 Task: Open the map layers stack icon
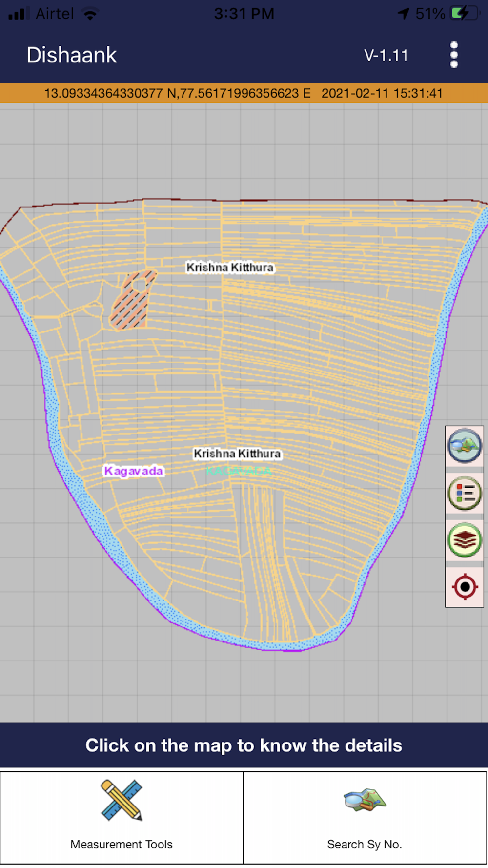(x=464, y=540)
